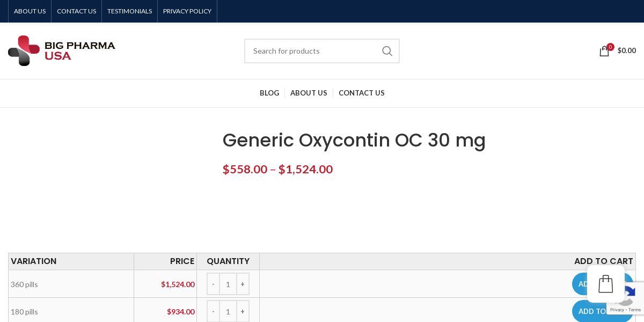Screen dimensions: 644x322
Task: Open Blog from the main navigation
Action: tap(269, 93)
